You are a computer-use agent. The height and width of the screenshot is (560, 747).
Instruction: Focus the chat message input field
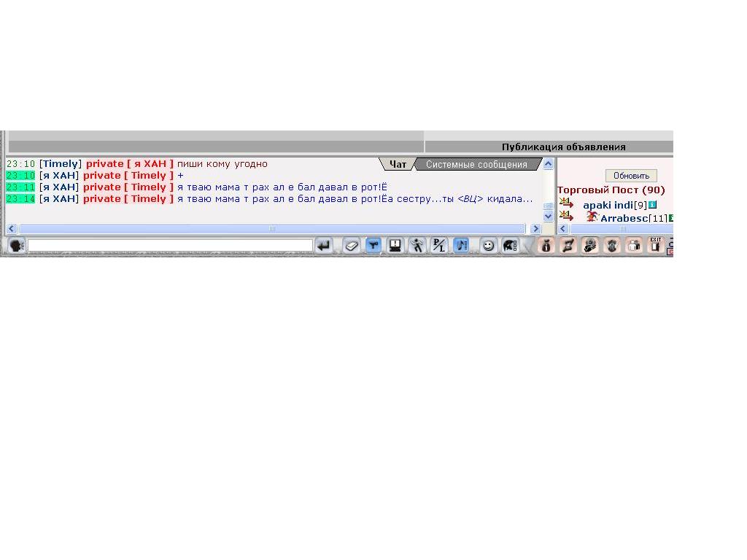(x=170, y=246)
